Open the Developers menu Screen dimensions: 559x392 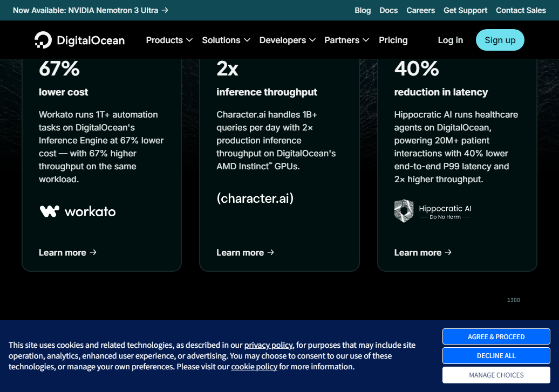(288, 40)
